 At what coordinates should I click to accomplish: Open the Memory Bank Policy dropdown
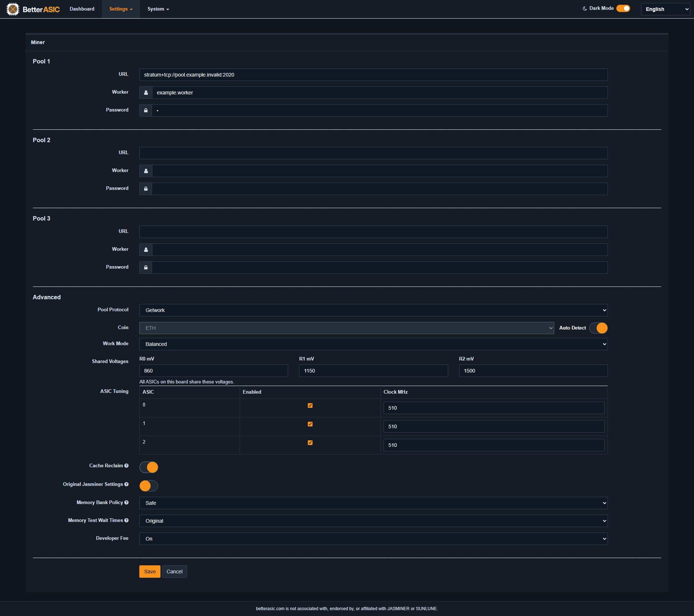[x=373, y=503]
